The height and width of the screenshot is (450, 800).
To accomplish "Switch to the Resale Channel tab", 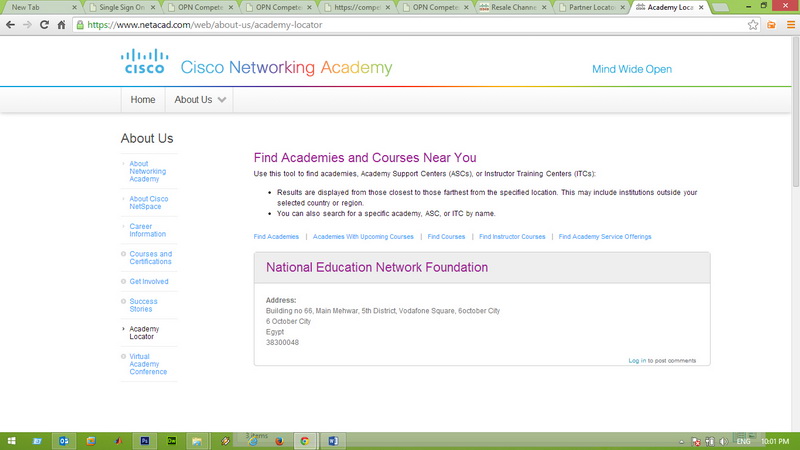I will pos(513,7).
